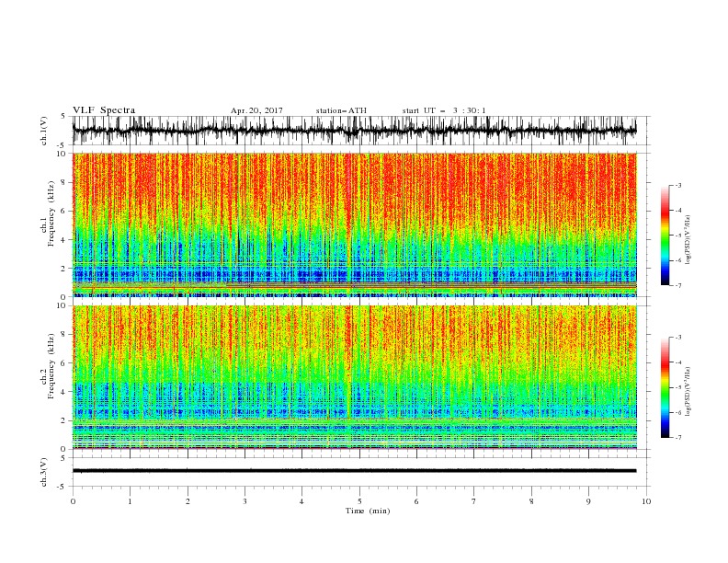
Task: Click the "-3" tick on ch.1 color bar
Action: [678, 185]
